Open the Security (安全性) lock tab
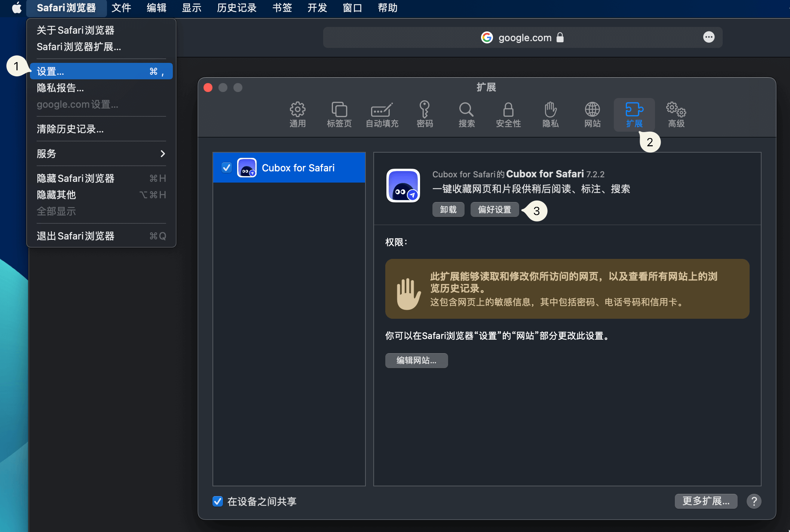The image size is (790, 532). (508, 114)
